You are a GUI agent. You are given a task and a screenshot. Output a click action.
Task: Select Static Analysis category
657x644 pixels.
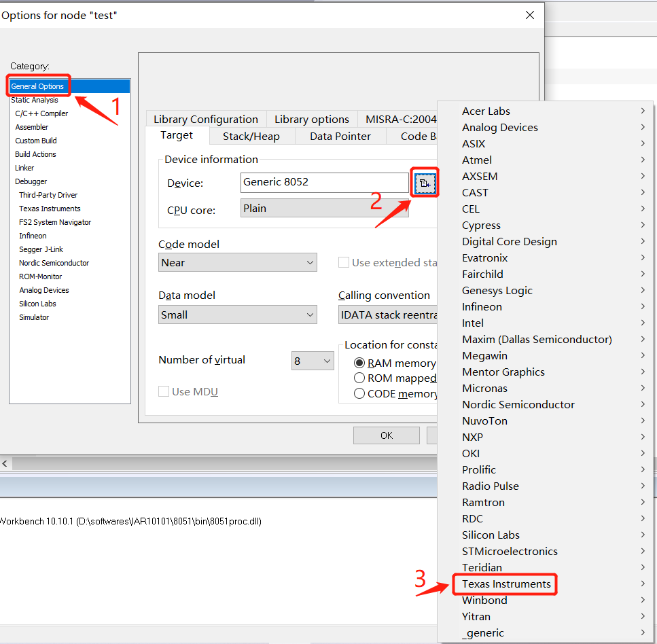click(x=35, y=100)
